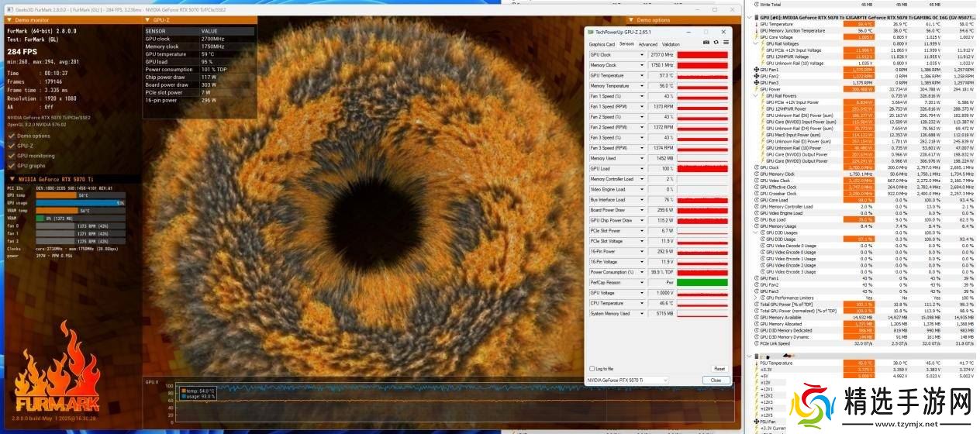Switch to the Advanced tab in GPU-Z

coord(647,44)
